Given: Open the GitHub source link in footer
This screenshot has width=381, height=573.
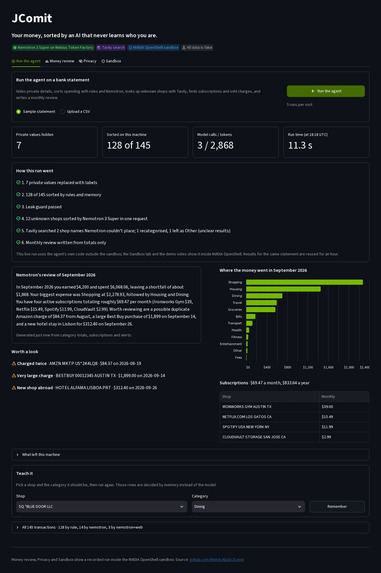Looking at the screenshot, I should pyautogui.click(x=217, y=559).
